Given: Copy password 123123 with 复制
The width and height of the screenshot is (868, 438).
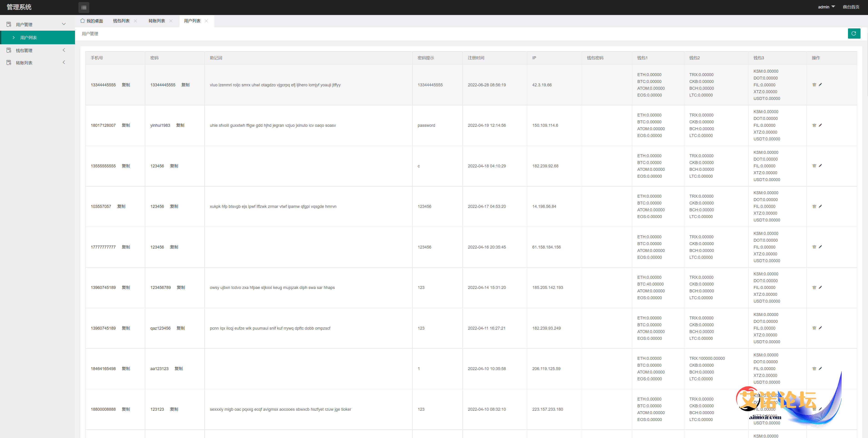Looking at the screenshot, I should (174, 409).
